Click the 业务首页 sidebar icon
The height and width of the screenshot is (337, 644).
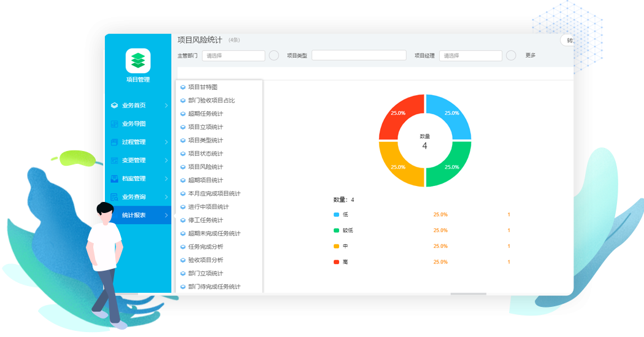pyautogui.click(x=114, y=106)
